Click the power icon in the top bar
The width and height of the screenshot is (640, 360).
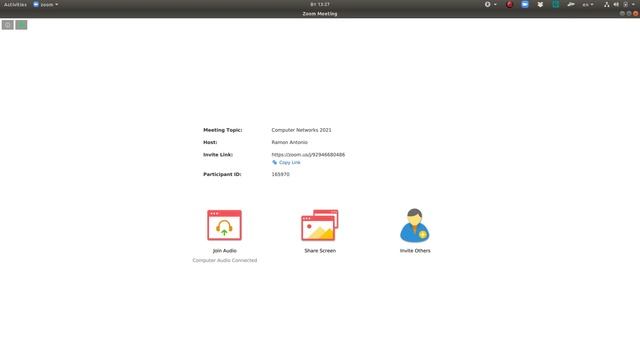[625, 4]
